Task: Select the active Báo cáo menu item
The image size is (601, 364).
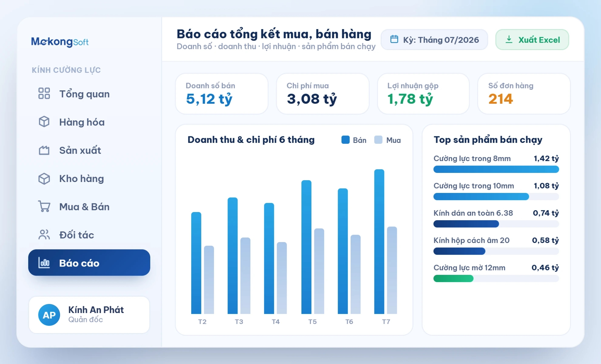Action: pos(89,263)
